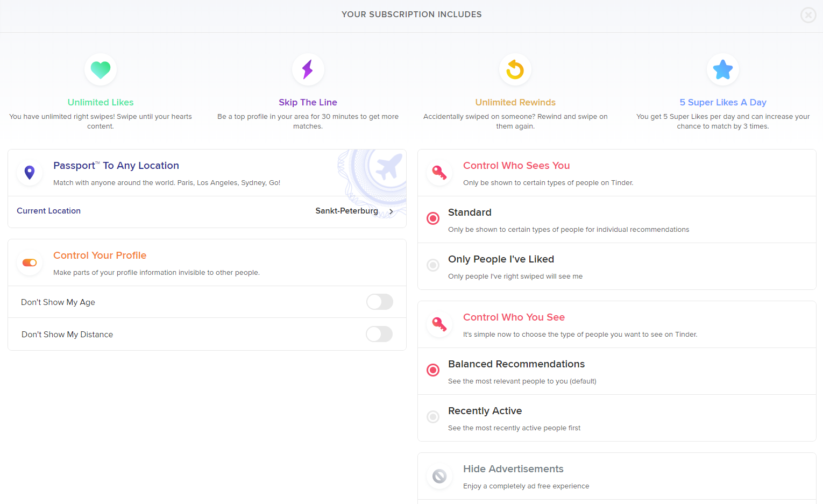Click the Unlimited Rewinds yellow arrow icon

[515, 69]
